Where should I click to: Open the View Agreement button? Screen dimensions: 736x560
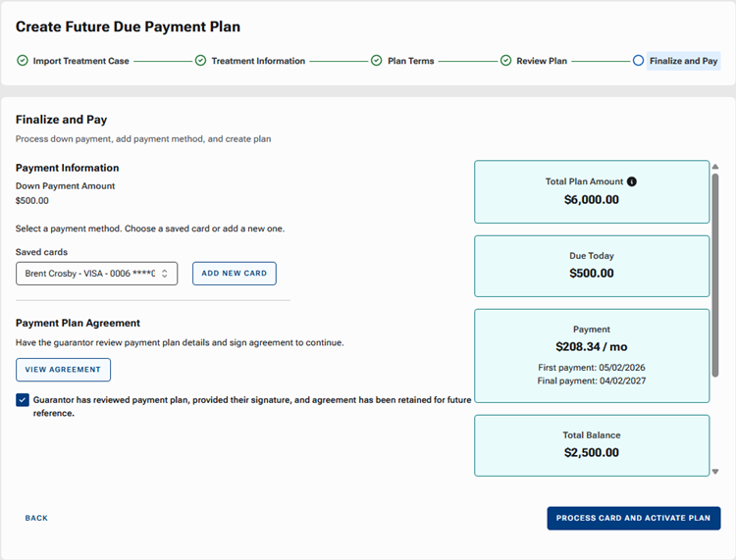pos(63,370)
